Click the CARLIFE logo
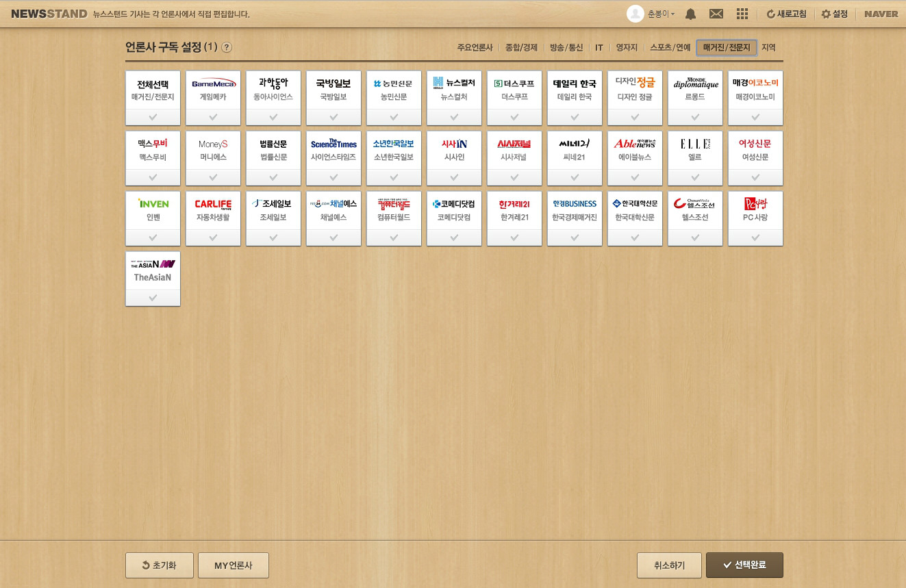The width and height of the screenshot is (906, 588). (x=213, y=204)
